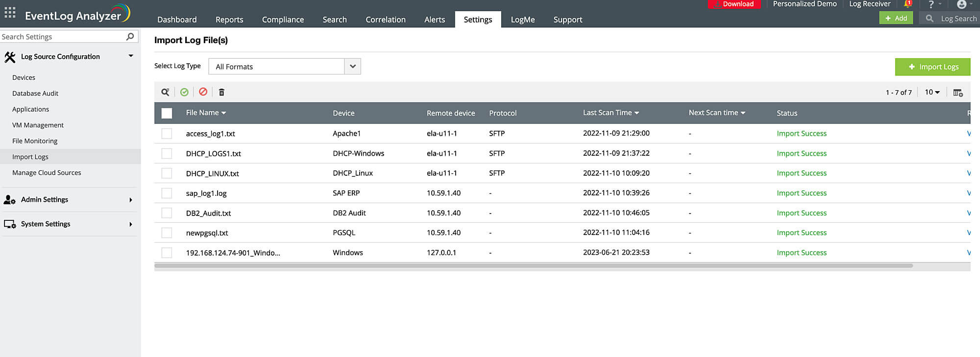Open Devices in the sidebar
This screenshot has height=357, width=980.
(x=24, y=77)
